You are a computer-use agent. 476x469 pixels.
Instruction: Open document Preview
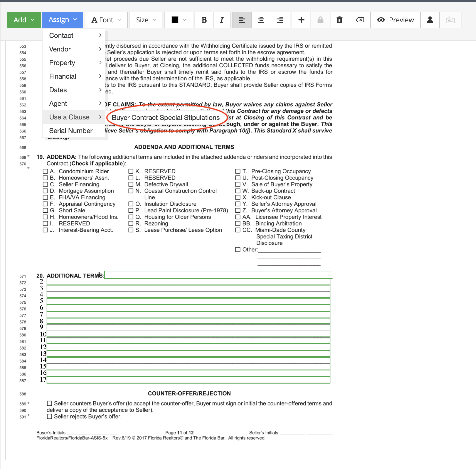pos(395,20)
